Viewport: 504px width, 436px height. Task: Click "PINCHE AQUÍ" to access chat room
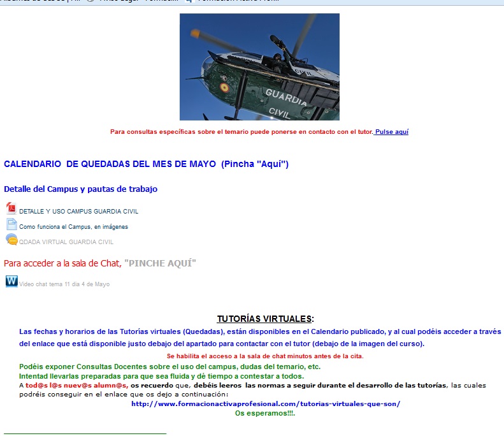(x=160, y=263)
